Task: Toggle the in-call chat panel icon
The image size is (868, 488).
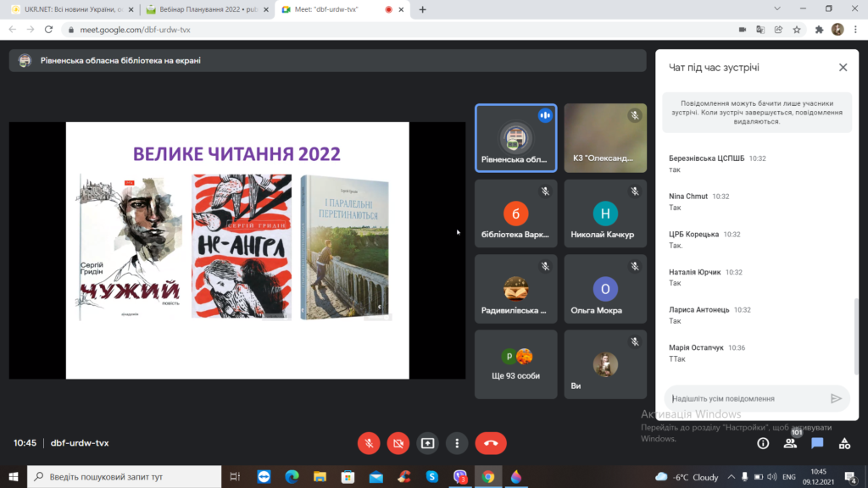Action: [x=817, y=443]
